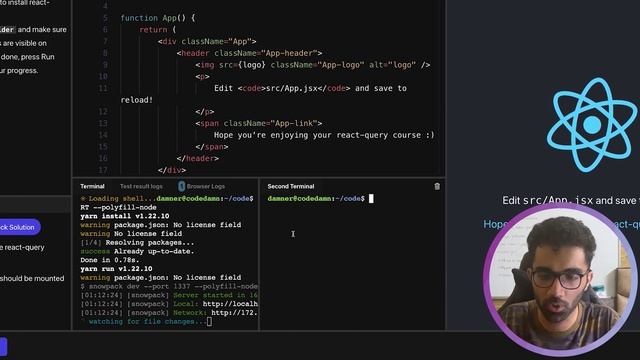Viewport: 640px width, 360px height.
Task: Click the closing </span> tag line
Action: [x=212, y=147]
